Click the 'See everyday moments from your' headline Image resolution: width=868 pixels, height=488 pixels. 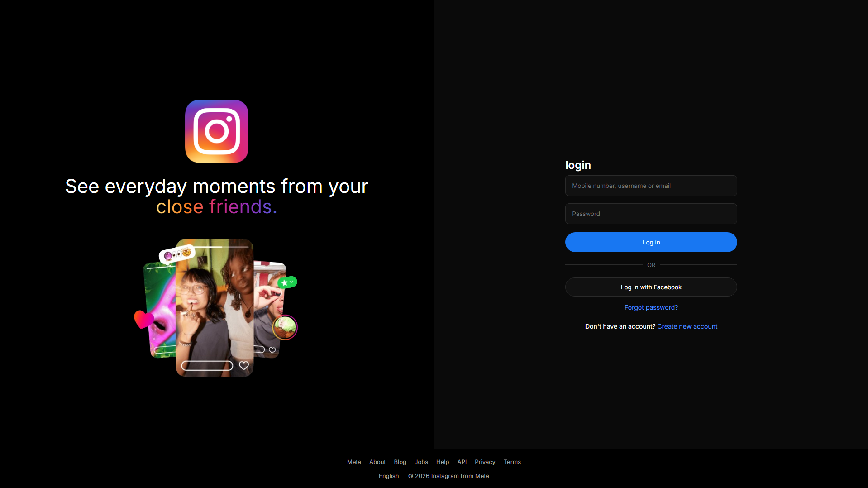(217, 186)
